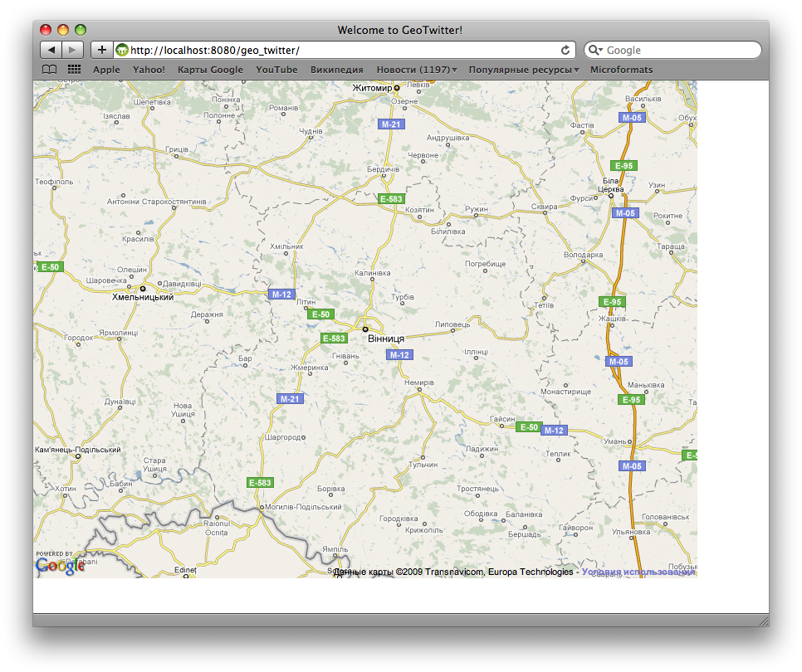Open the search magnifier dropdown

594,50
